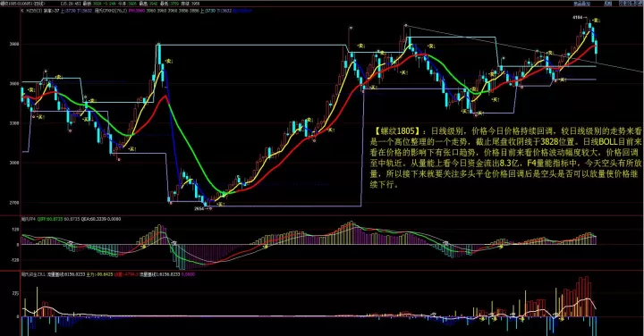Image resolution: width=644 pixels, height=336 pixels.
Task: Click the third window layout icon at top right
Action: (633, 4)
